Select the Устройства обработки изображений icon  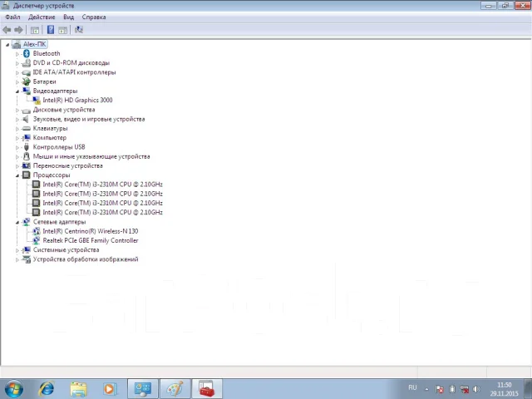(27, 259)
